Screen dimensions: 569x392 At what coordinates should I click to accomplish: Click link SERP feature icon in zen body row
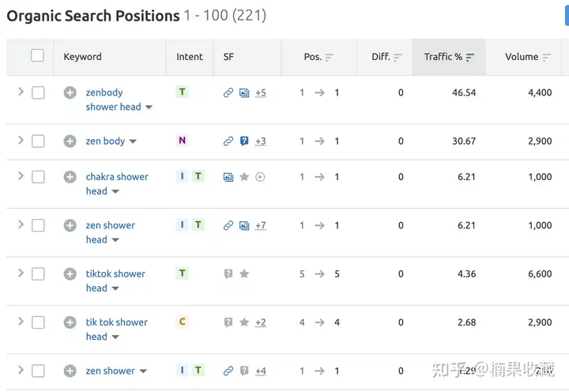tap(228, 141)
